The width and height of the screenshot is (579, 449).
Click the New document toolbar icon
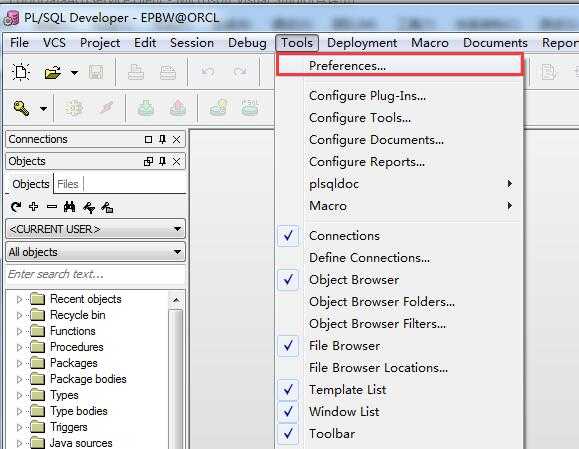21,72
